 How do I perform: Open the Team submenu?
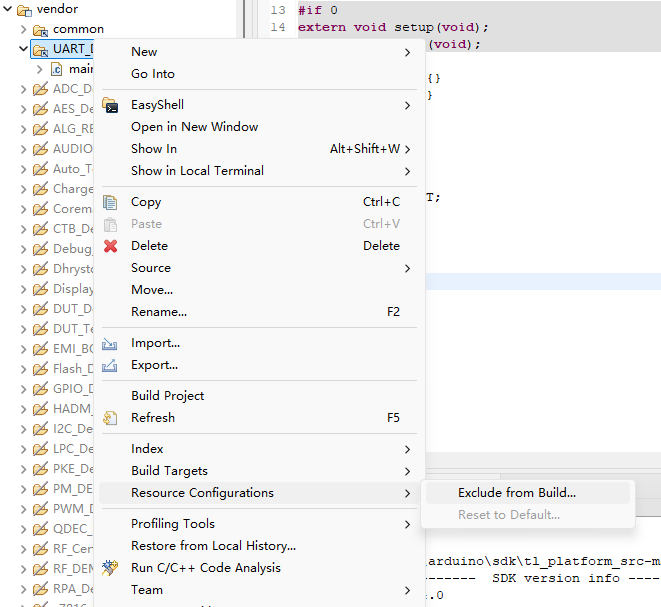pos(259,590)
